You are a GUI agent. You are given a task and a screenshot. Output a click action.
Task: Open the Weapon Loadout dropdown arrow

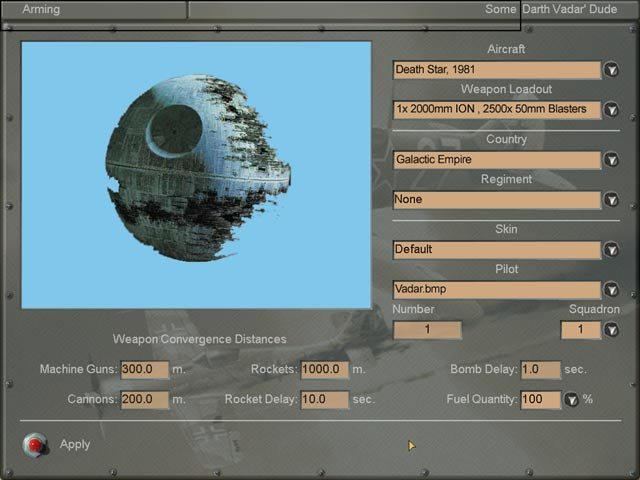(x=611, y=110)
